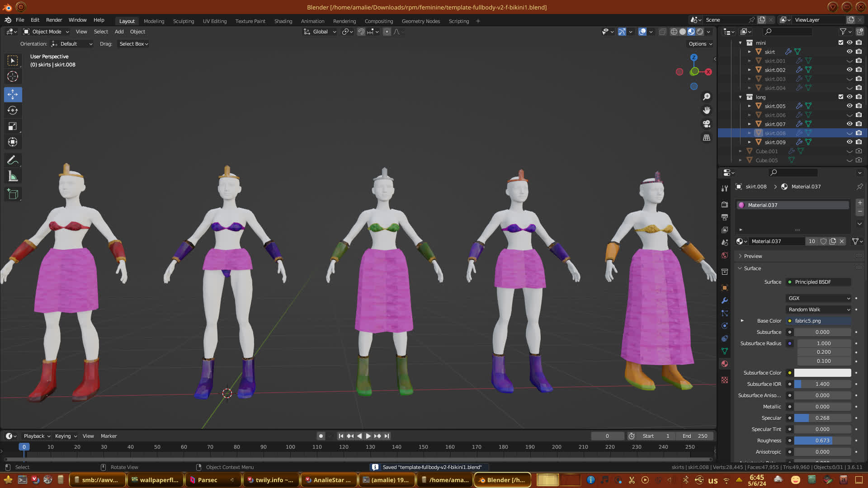Image resolution: width=868 pixels, height=488 pixels.
Task: Switch to rendered viewport shading
Action: tap(700, 32)
